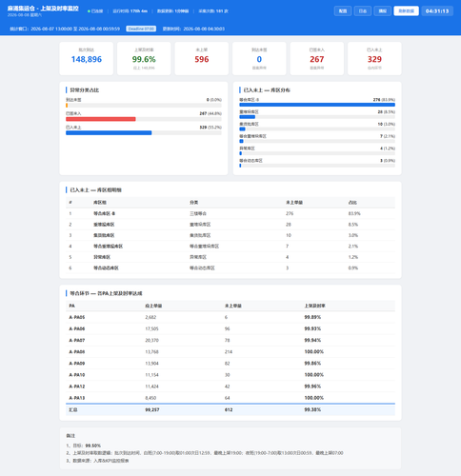Click the 100.00% rate in A-PA10 row

[x=314, y=375]
